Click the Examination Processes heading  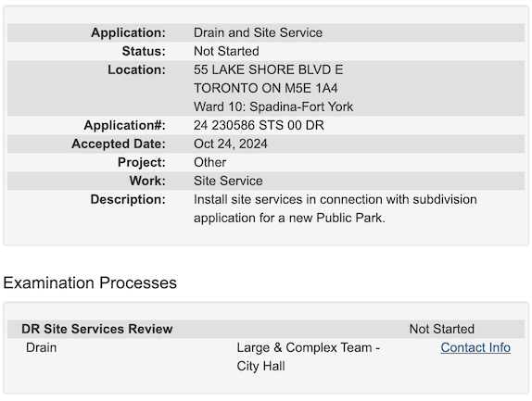pos(90,282)
